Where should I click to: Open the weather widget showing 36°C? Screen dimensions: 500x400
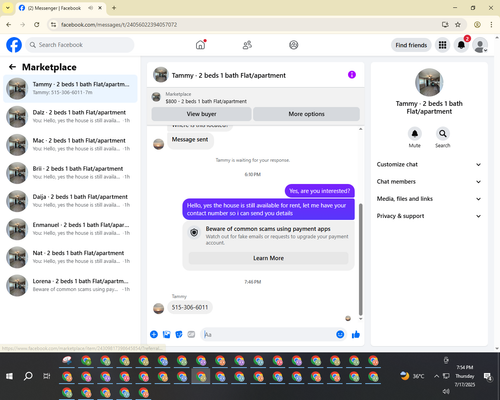412,376
